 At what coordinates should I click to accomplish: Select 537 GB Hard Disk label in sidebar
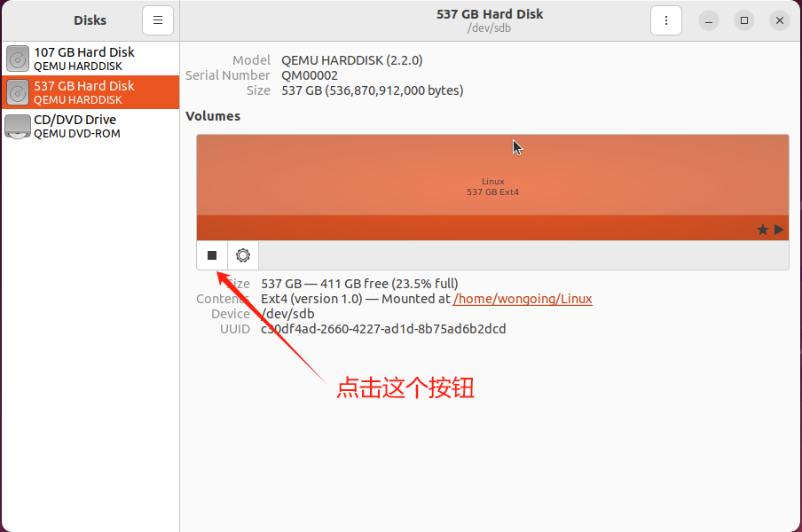(84, 86)
